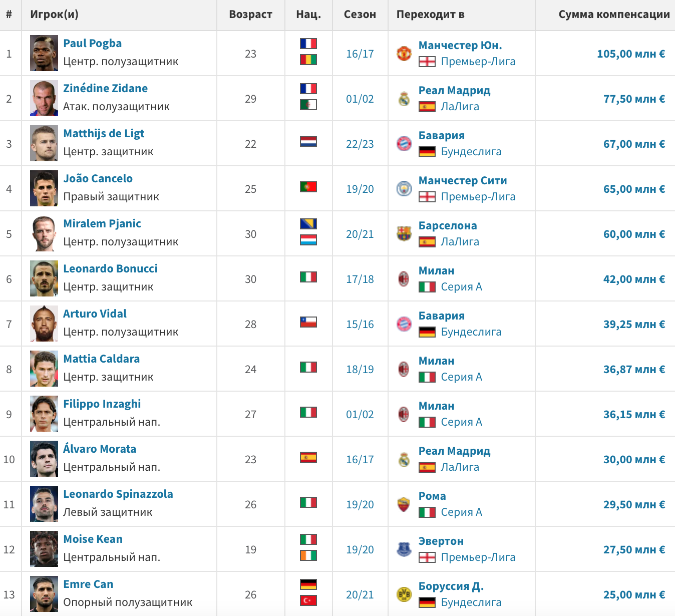Click the Barcelona club crest icon

coord(404,234)
